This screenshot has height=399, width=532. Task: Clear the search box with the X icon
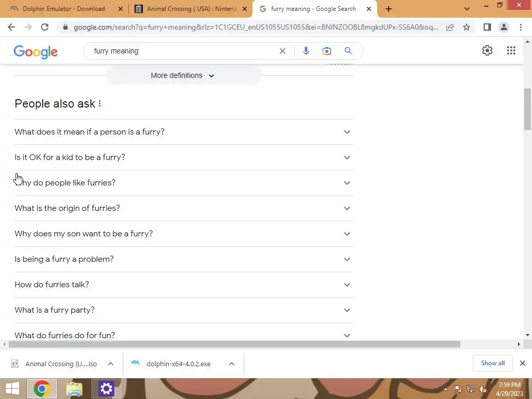[282, 51]
